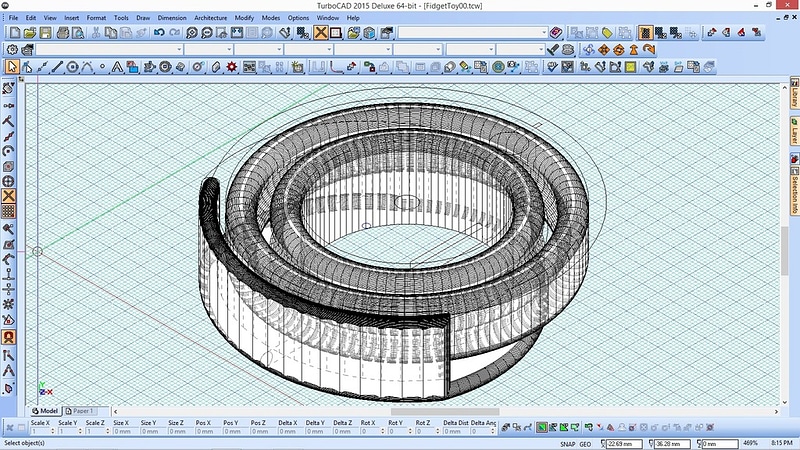Click the X coordinate field showing 22.69 mm
This screenshot has height=450, width=800.
(x=624, y=444)
